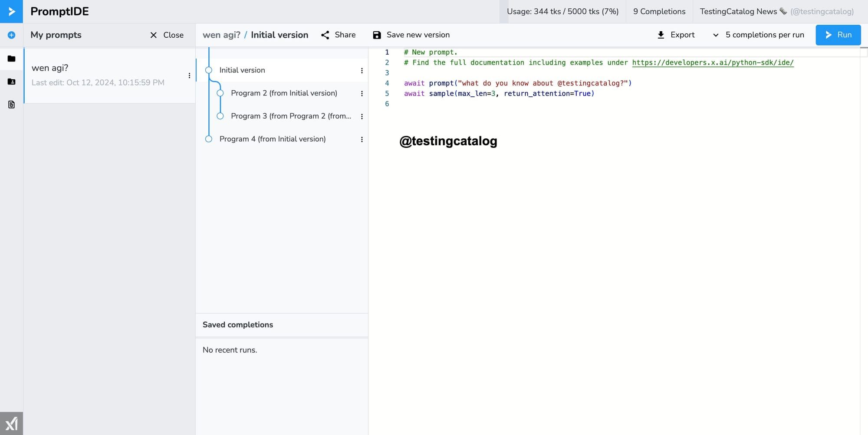Click the PromptIDE logo icon
Screen dimensions: 868x435
(x=11, y=11)
